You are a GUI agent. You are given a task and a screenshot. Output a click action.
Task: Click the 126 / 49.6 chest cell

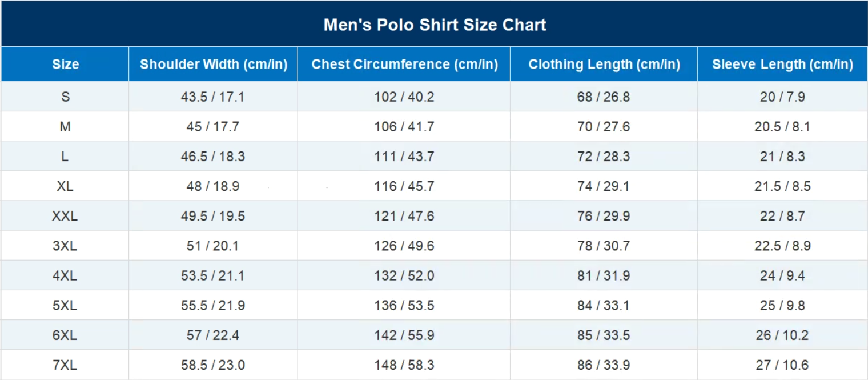[404, 246]
